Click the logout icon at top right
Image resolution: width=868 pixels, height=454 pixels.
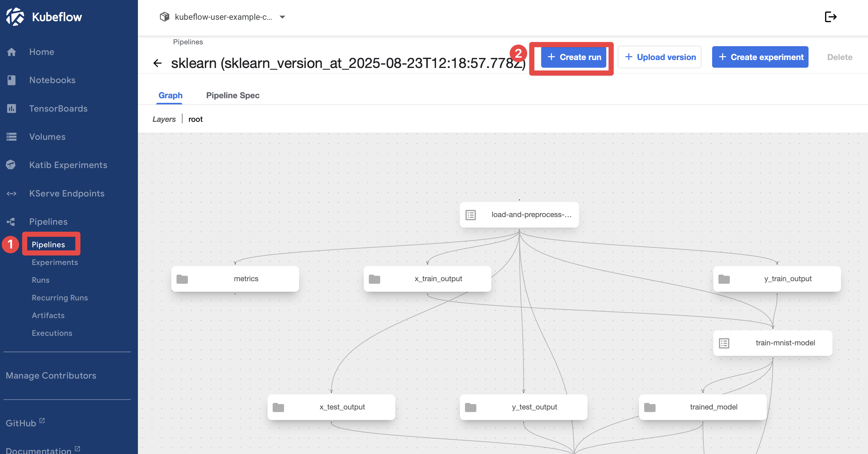[830, 17]
